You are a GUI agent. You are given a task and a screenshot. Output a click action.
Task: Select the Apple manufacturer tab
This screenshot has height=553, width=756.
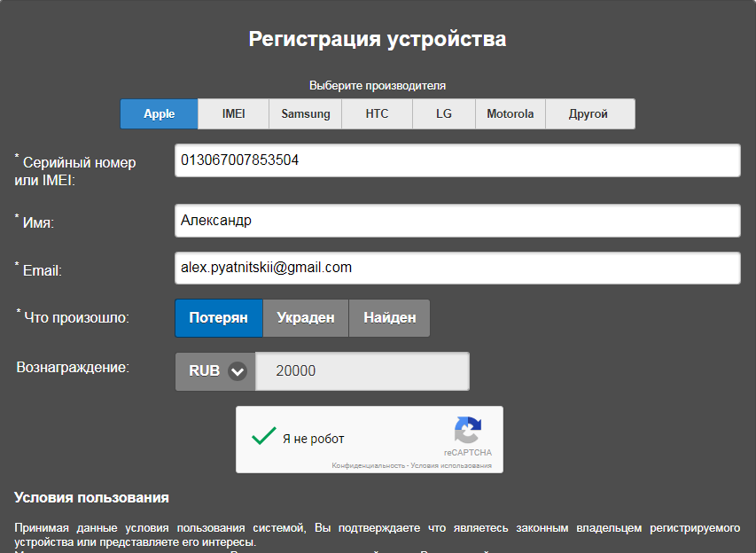(x=159, y=113)
